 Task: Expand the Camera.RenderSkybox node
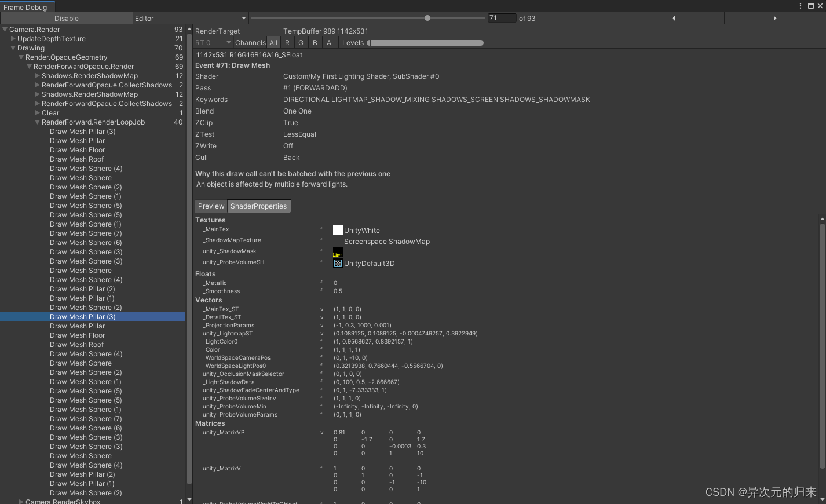21,502
